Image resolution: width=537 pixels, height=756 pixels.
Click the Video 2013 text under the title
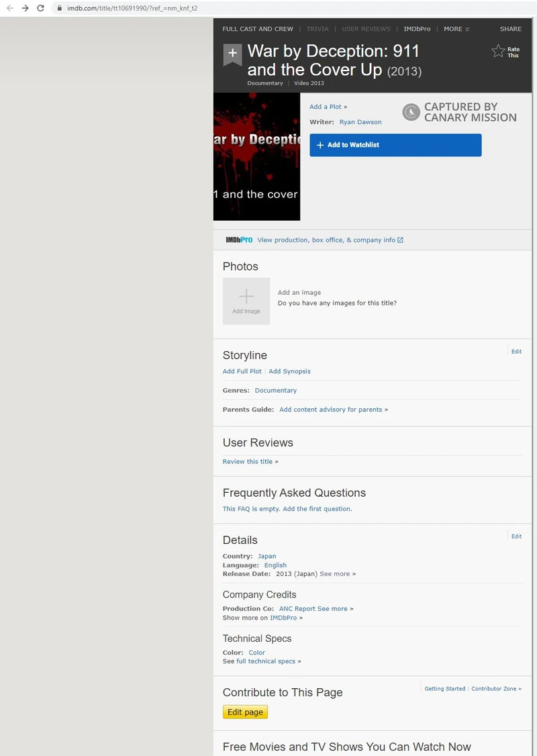coord(309,83)
